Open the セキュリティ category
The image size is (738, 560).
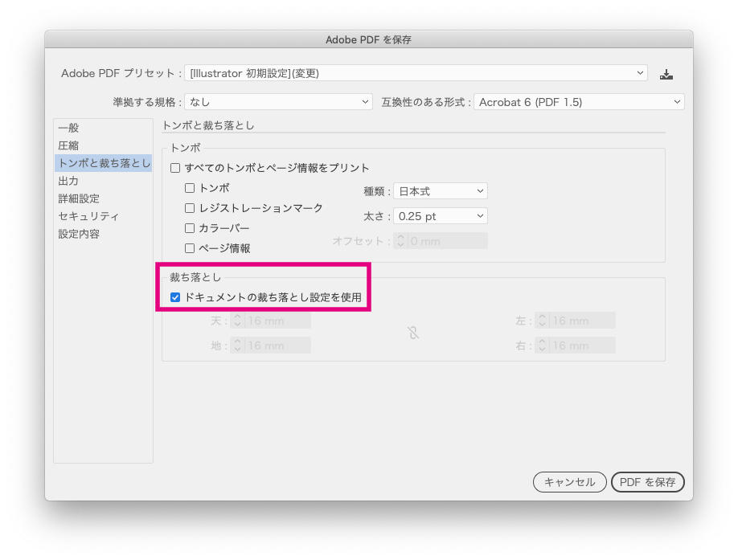click(103, 216)
